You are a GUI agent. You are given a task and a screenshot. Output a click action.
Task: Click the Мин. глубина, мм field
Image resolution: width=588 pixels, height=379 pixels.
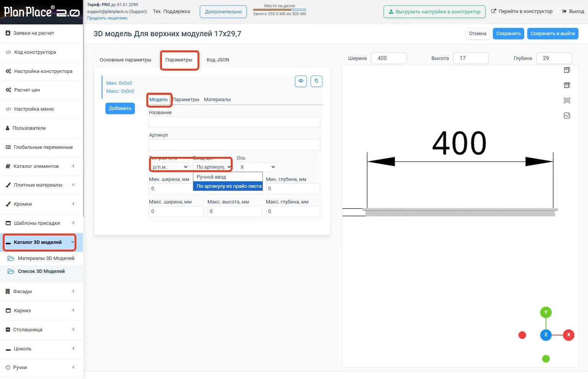click(x=293, y=189)
